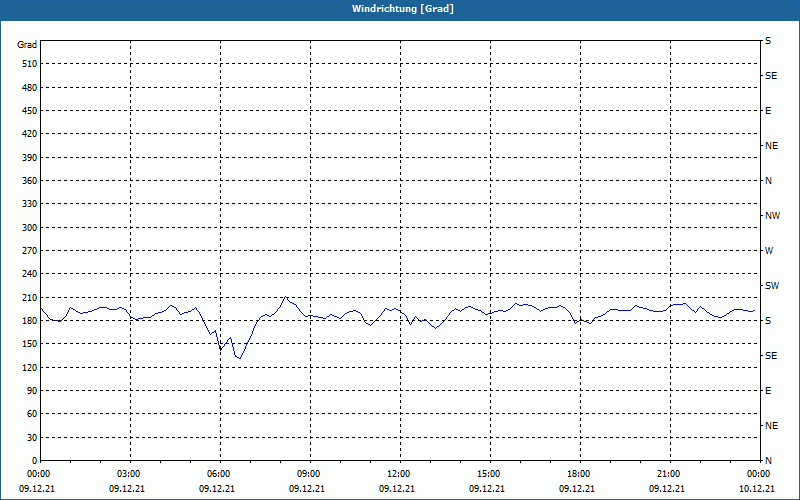Image resolution: width=800 pixels, height=500 pixels.
Task: Click compass label 'SE' beside the 480 gridline
Action: click(x=771, y=76)
